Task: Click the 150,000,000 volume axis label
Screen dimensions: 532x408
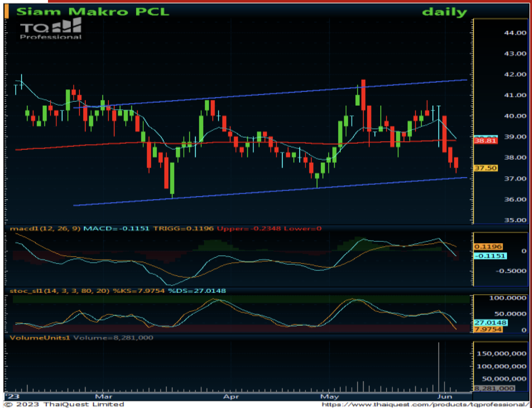Action: point(502,354)
